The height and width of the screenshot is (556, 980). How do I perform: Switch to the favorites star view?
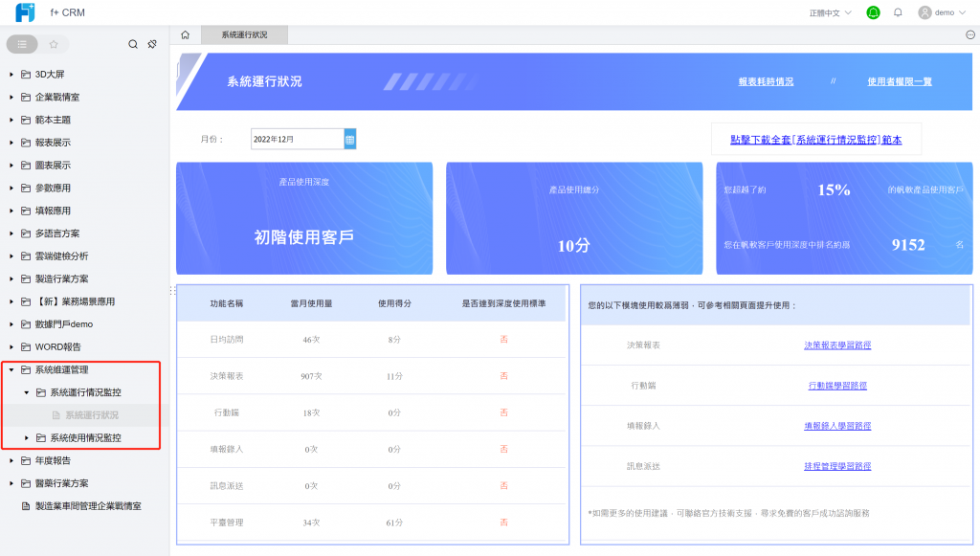pos(54,44)
